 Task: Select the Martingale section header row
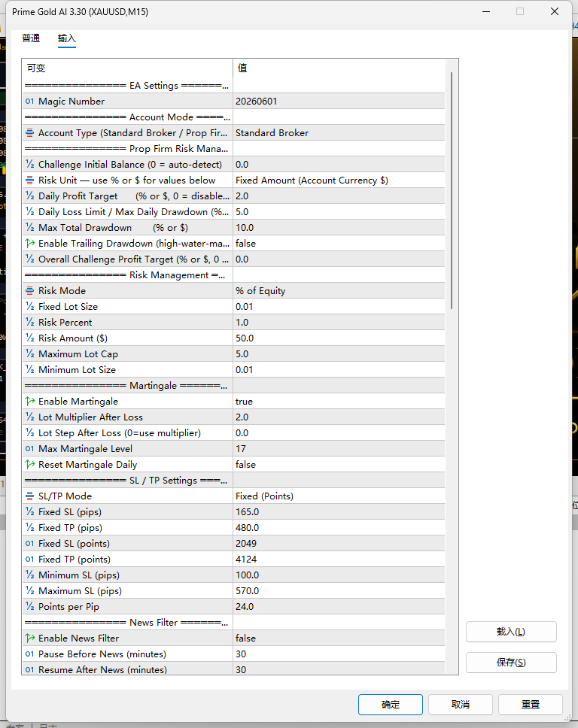[234, 385]
